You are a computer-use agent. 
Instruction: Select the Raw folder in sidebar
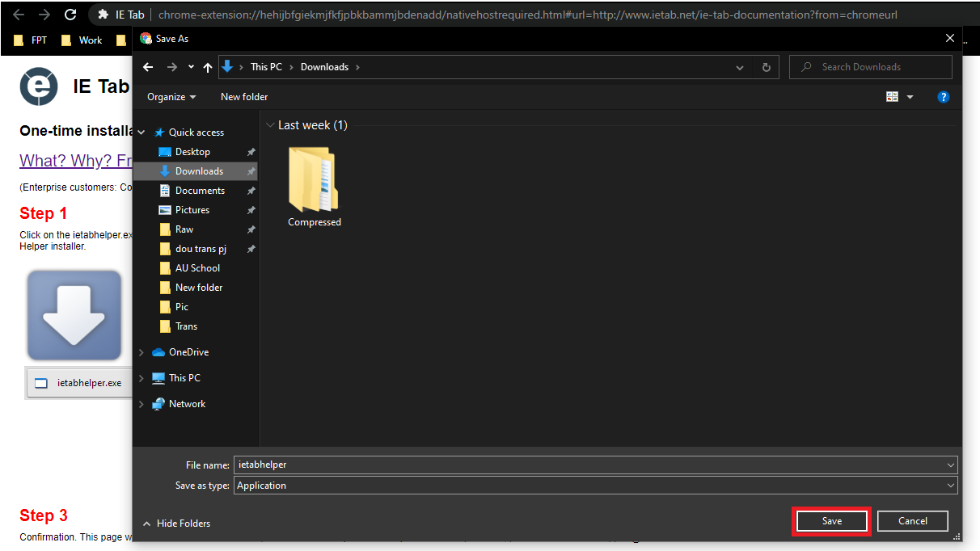click(x=184, y=229)
